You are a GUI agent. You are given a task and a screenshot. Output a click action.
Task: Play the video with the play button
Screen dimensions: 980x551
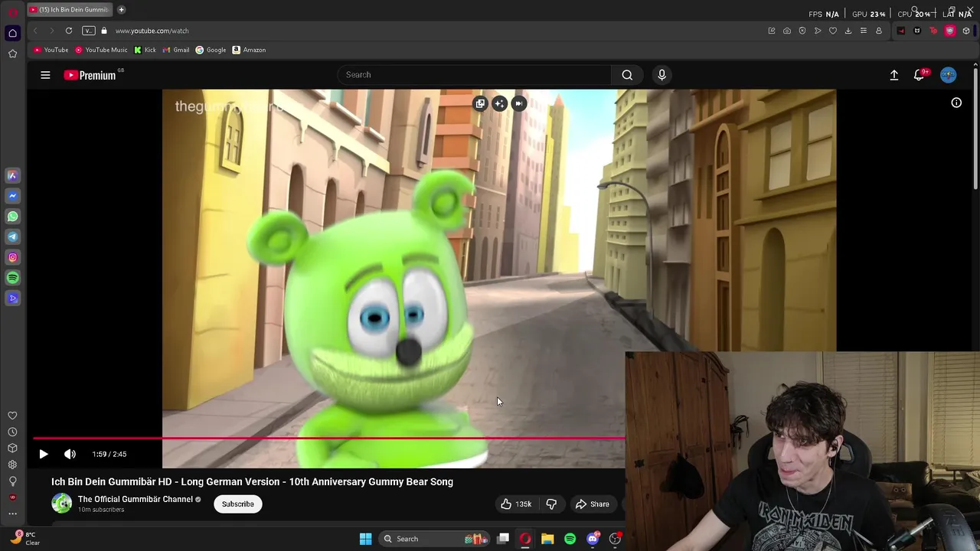pyautogui.click(x=44, y=454)
